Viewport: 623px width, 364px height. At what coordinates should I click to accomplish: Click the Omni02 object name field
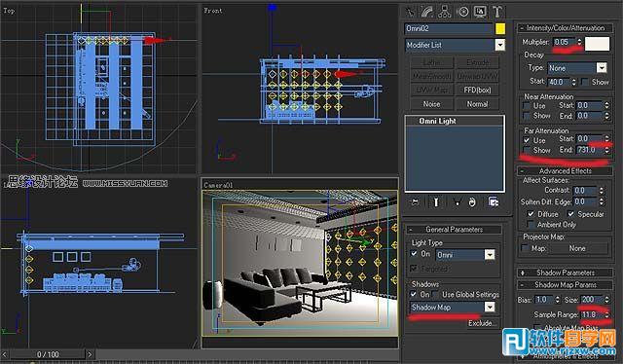[x=449, y=28]
